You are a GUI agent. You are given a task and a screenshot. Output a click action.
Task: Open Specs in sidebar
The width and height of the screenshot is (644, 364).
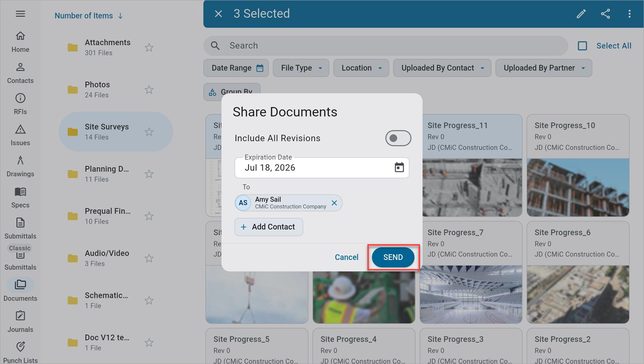tap(20, 198)
